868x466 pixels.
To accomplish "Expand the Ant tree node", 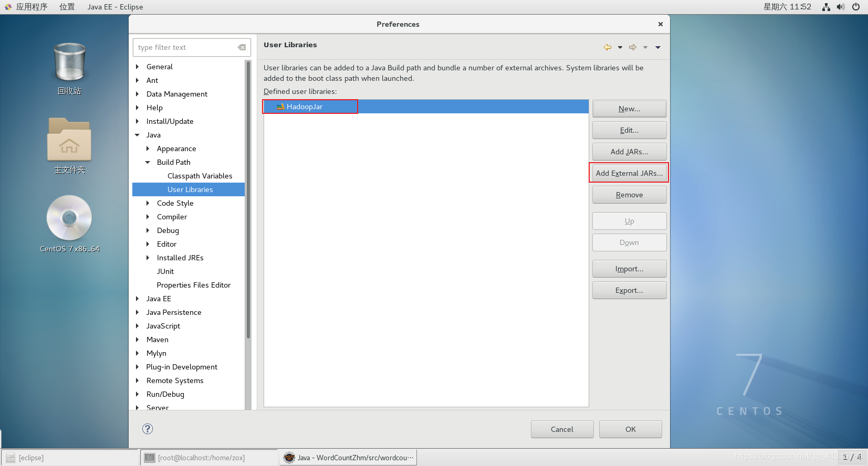I will click(138, 80).
